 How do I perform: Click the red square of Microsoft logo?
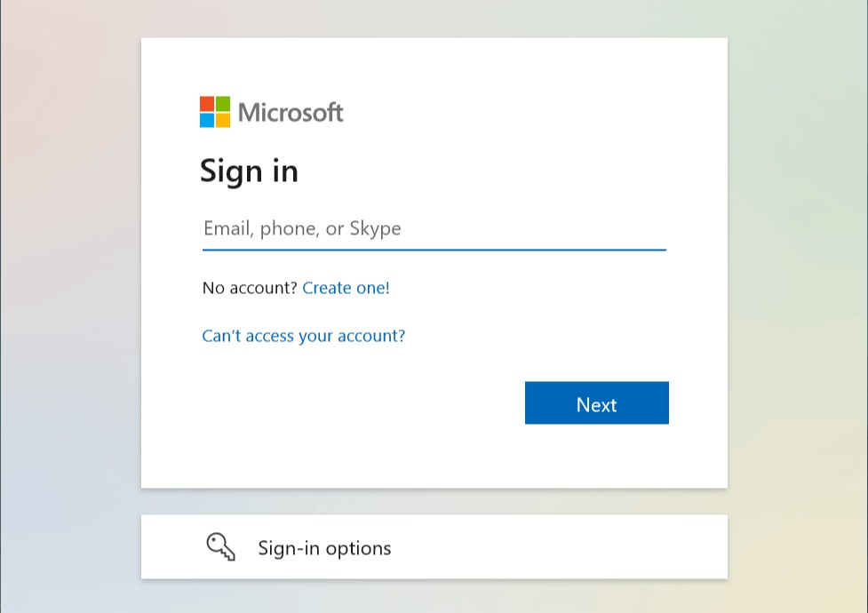tap(207, 104)
